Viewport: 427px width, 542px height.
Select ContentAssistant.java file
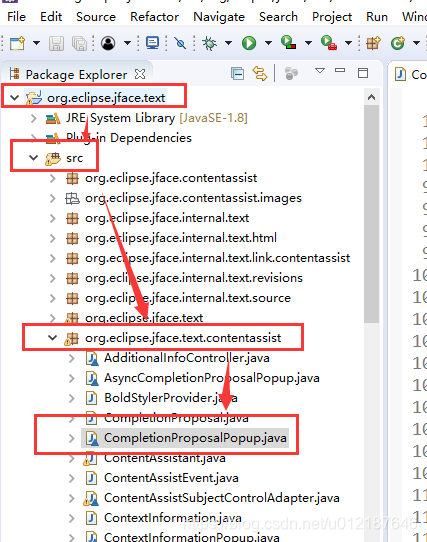(165, 458)
